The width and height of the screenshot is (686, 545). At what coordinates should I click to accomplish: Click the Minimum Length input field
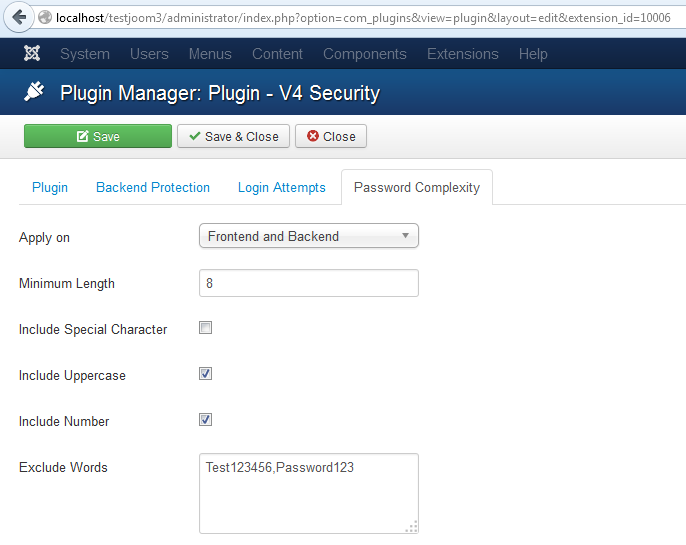point(308,283)
